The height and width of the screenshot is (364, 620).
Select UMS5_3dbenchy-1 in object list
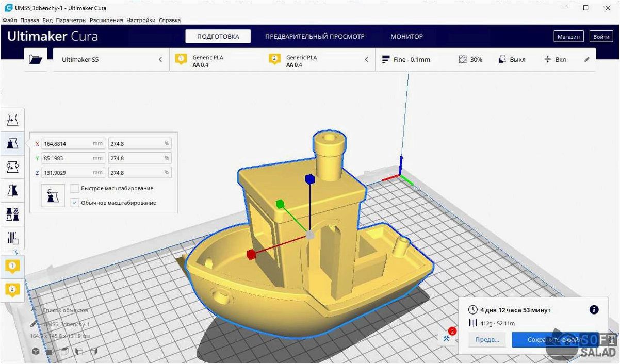[67, 325]
